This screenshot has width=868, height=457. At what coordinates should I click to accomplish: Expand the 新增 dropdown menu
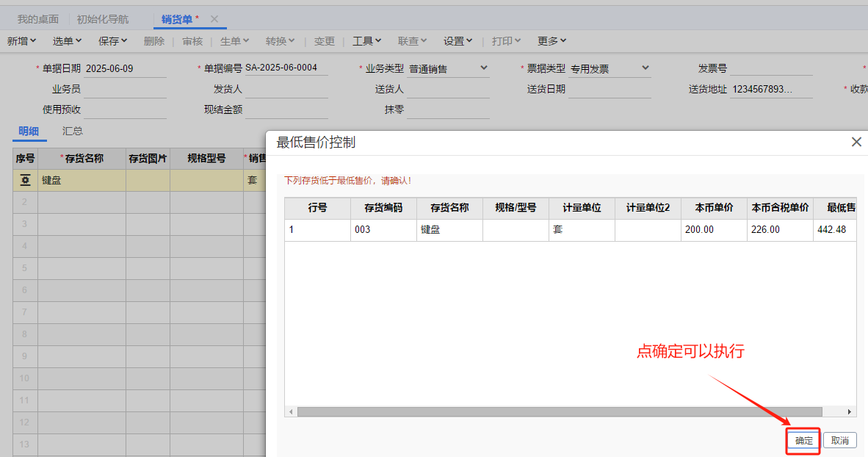pos(21,41)
